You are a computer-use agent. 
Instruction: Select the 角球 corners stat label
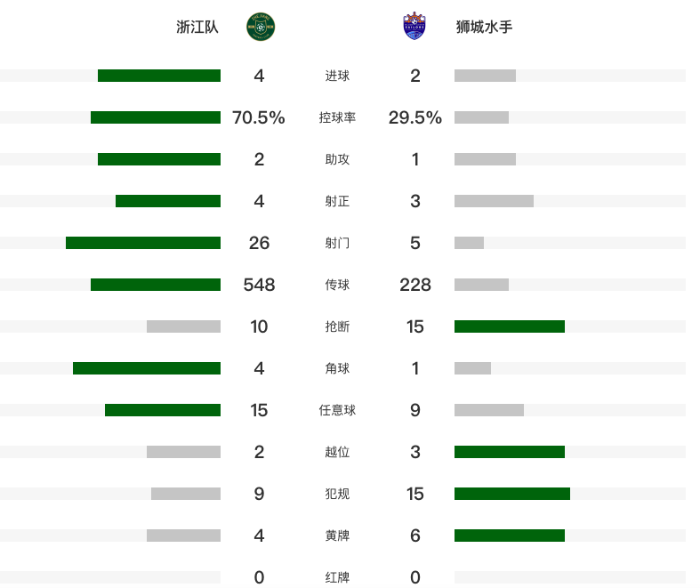click(337, 368)
